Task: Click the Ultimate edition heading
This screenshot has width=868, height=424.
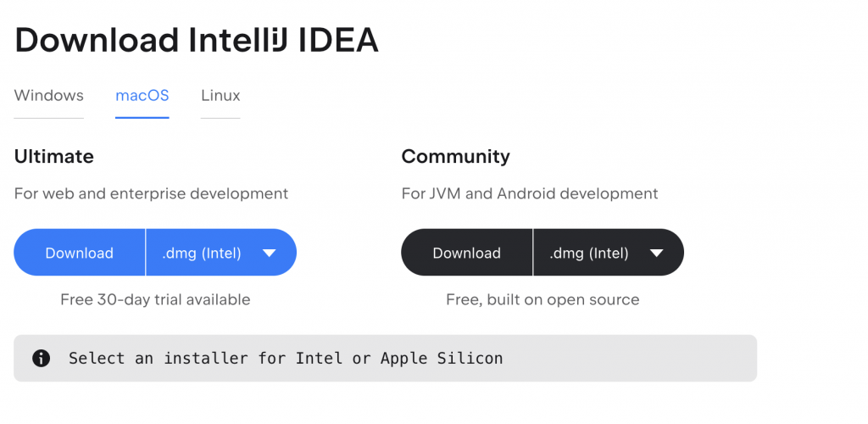Action: pos(54,157)
